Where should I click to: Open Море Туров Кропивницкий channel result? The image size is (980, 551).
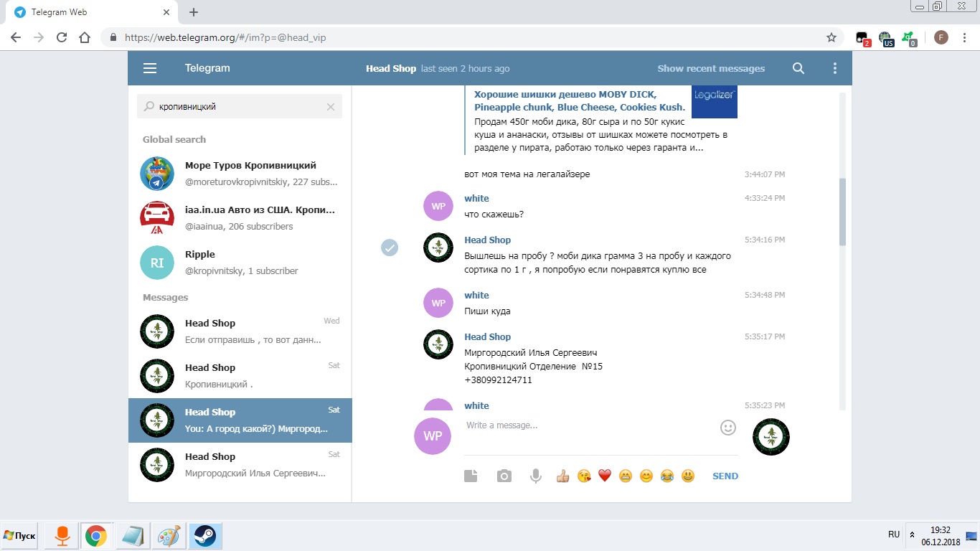pyautogui.click(x=240, y=174)
